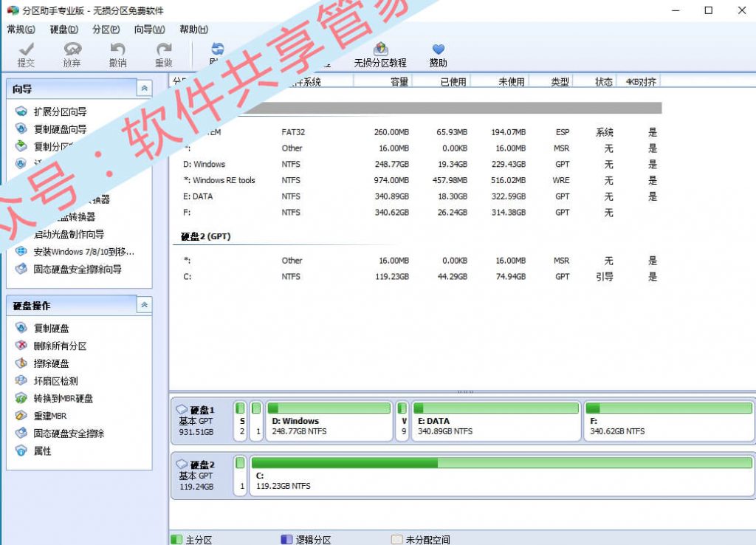The width and height of the screenshot is (756, 545).
Task: Open 属性 of the disk
Action: click(x=42, y=451)
